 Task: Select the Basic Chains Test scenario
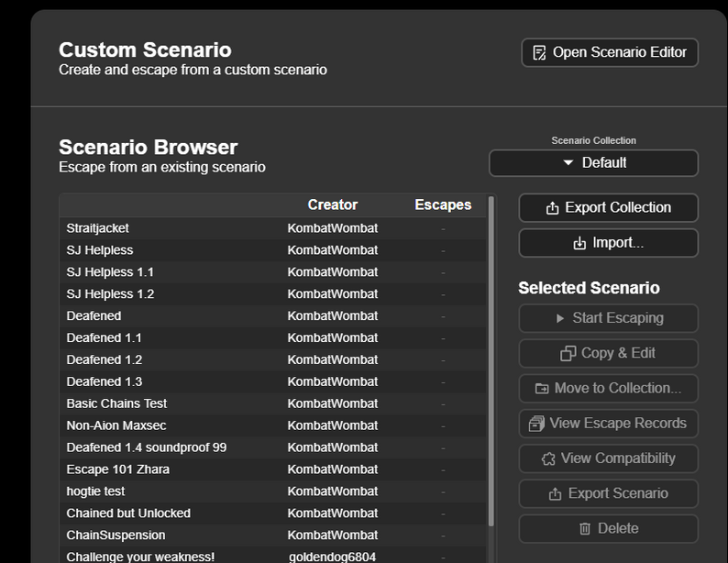coord(116,403)
